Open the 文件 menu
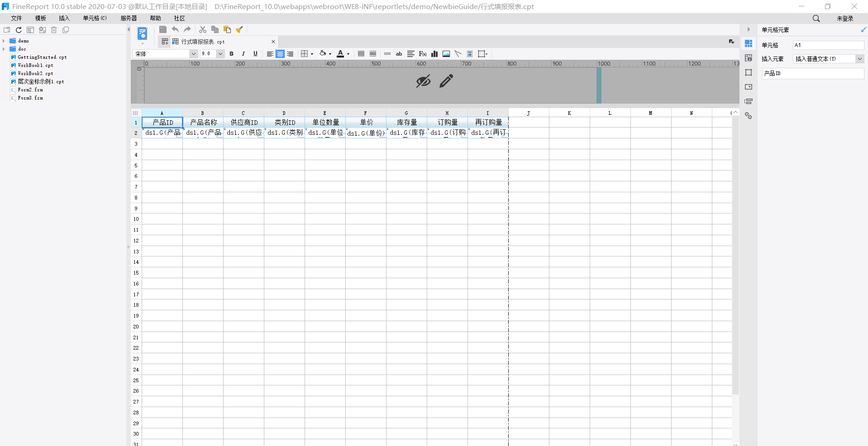This screenshot has height=446, width=868. point(17,18)
